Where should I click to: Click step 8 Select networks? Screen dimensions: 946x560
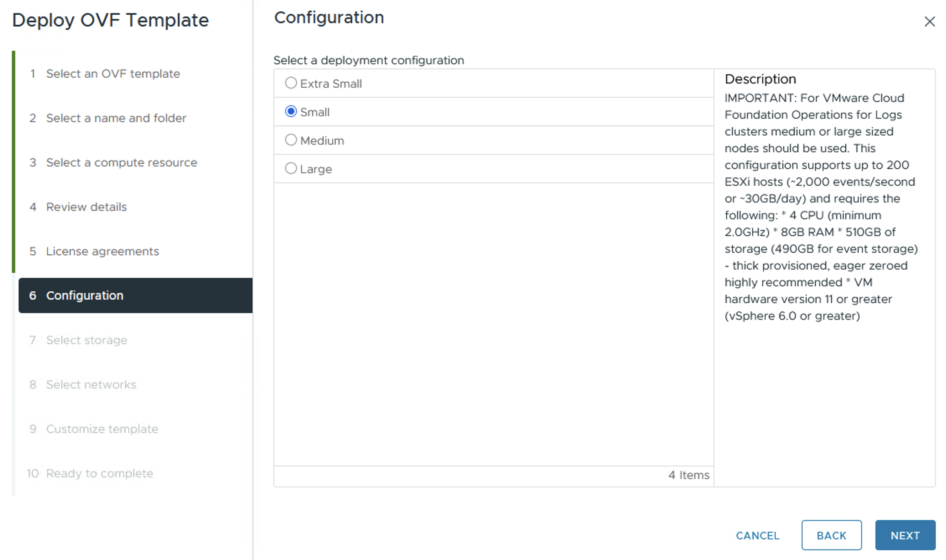click(91, 385)
